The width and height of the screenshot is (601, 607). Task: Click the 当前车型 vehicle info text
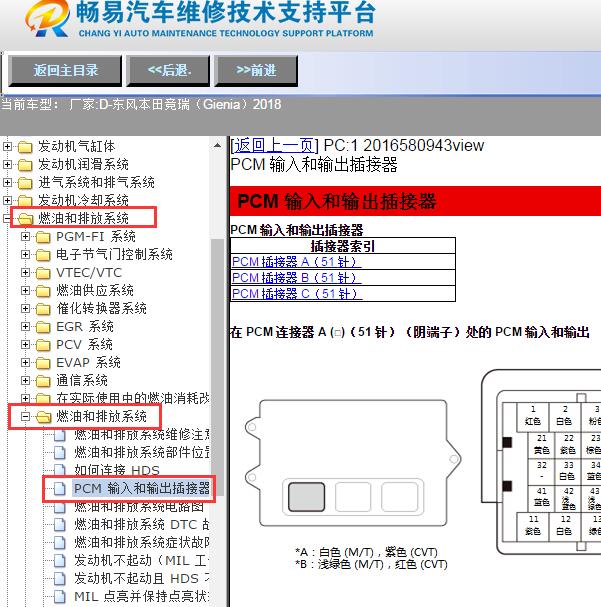[x=141, y=105]
